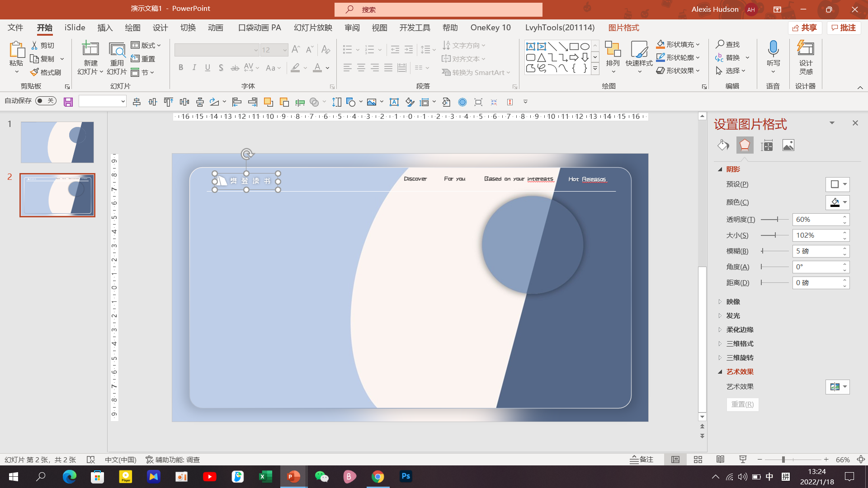Collapse the Shadow (阴影) section
This screenshot has height=488, width=868.
tap(720, 169)
